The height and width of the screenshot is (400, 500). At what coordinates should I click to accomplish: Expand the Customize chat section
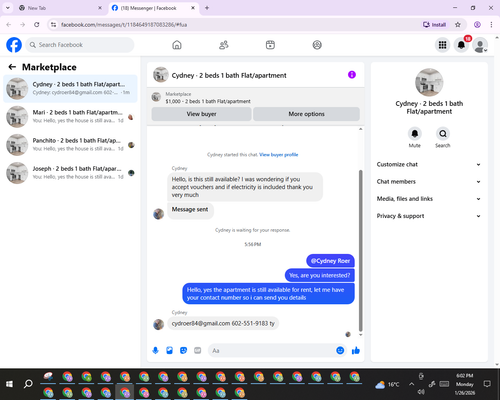(x=429, y=164)
